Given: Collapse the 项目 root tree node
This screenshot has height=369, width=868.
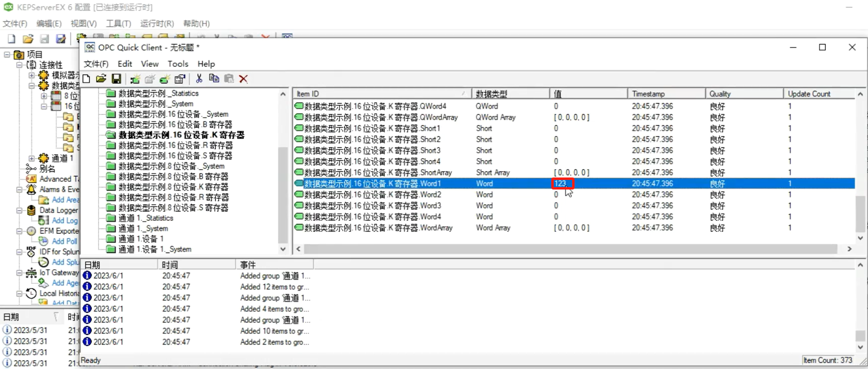Looking at the screenshot, I should [x=7, y=54].
